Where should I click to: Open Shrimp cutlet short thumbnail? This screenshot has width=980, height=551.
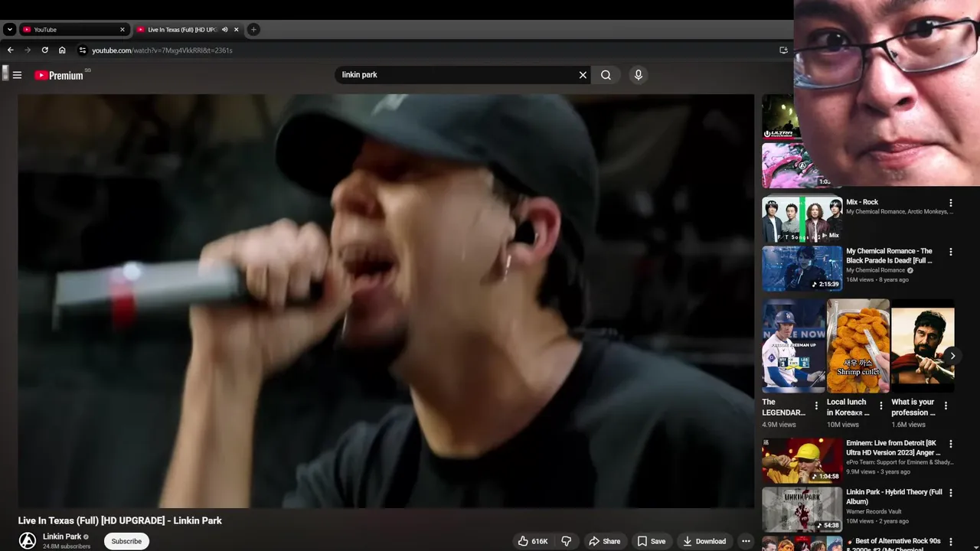857,346
